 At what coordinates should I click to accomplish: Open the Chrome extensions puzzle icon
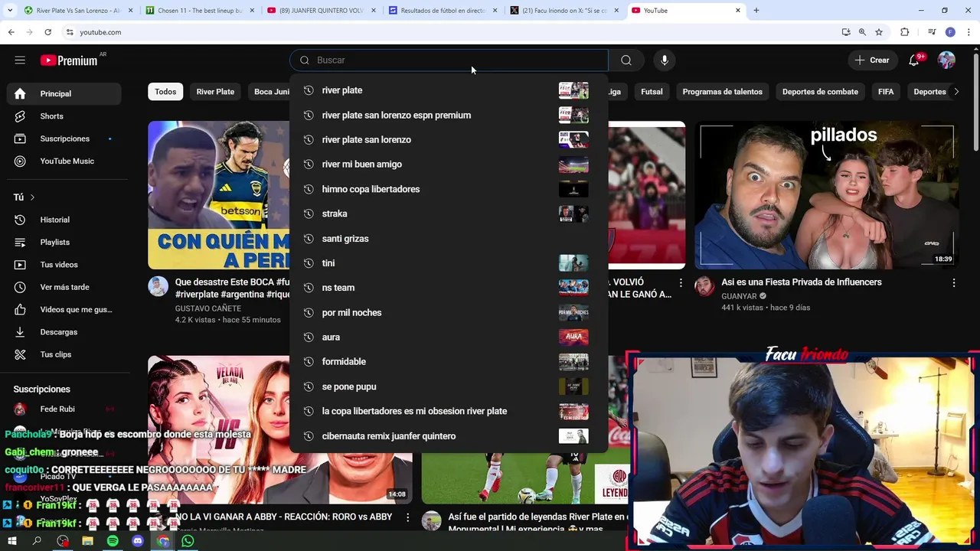click(x=904, y=32)
